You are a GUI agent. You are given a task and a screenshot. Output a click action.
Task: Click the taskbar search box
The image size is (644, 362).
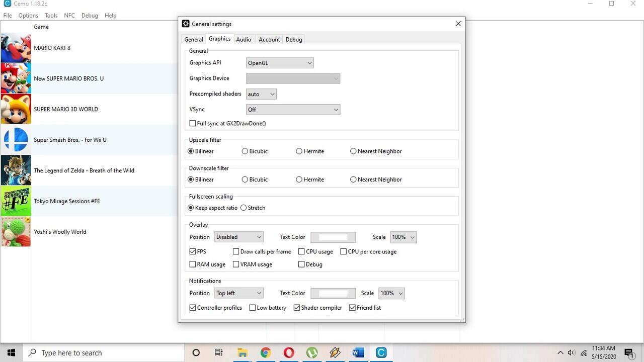(x=104, y=352)
